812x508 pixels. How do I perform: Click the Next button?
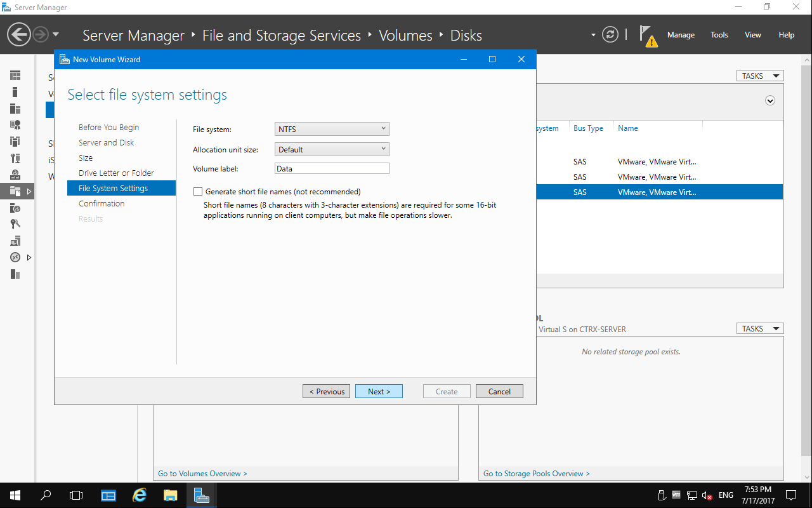pyautogui.click(x=379, y=391)
